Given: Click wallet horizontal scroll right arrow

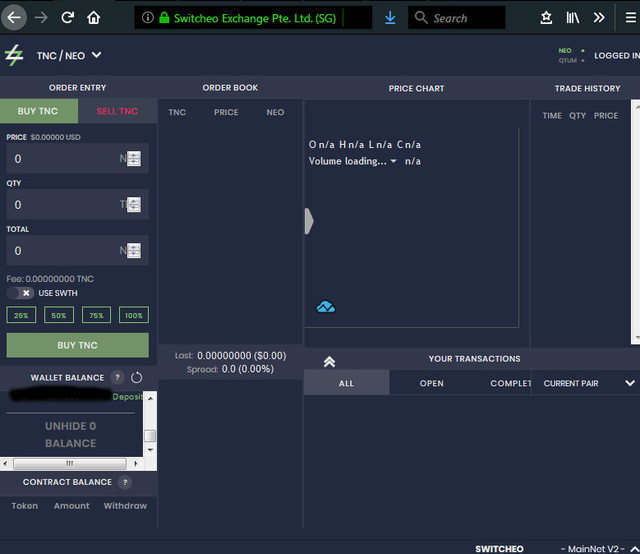Looking at the screenshot, I should [x=136, y=464].
